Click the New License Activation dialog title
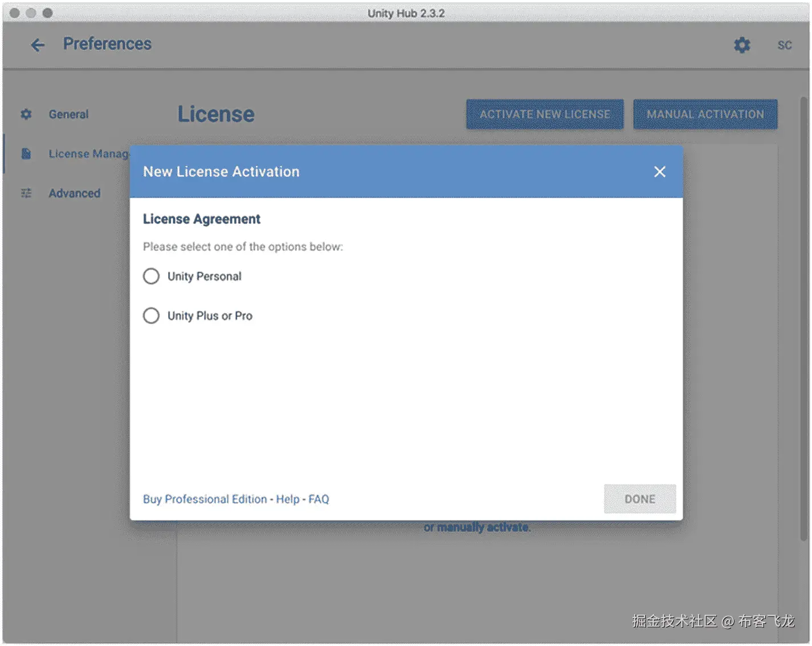Screen dimensions: 812x646 point(221,172)
